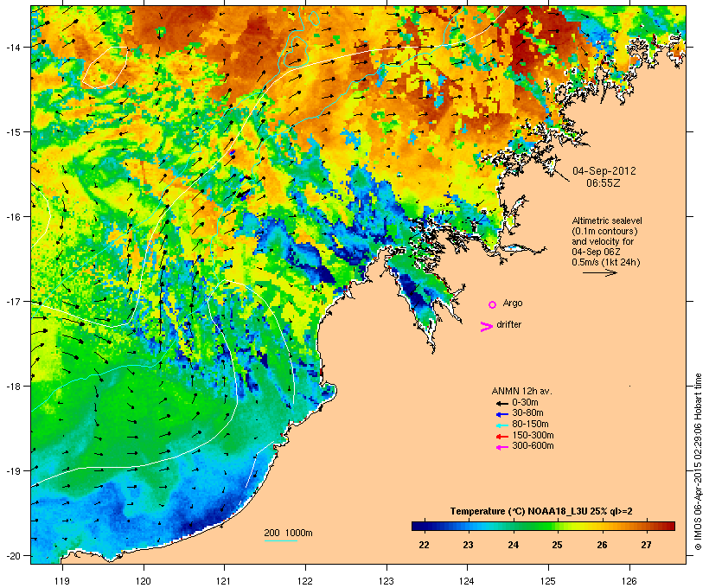Click the '0-30m' depth label
This screenshot has height=588, width=709.
(x=525, y=402)
